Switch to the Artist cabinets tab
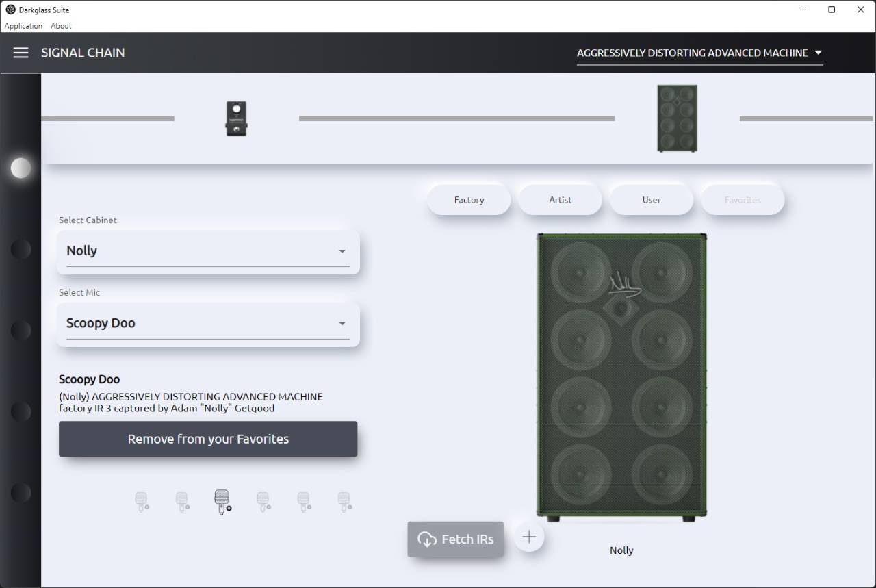This screenshot has height=588, width=876. tap(561, 200)
